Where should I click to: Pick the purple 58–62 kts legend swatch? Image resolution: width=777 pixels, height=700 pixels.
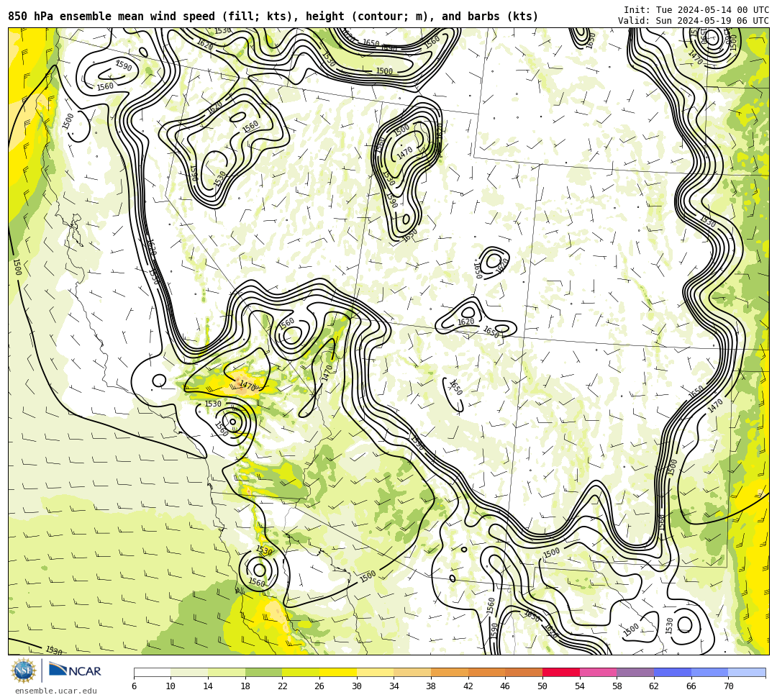(x=635, y=672)
